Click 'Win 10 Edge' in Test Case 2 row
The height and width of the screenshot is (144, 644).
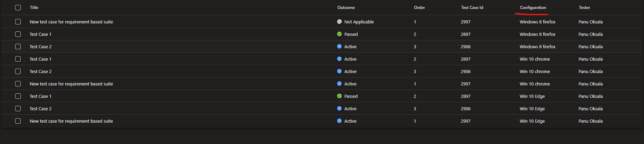point(532,109)
